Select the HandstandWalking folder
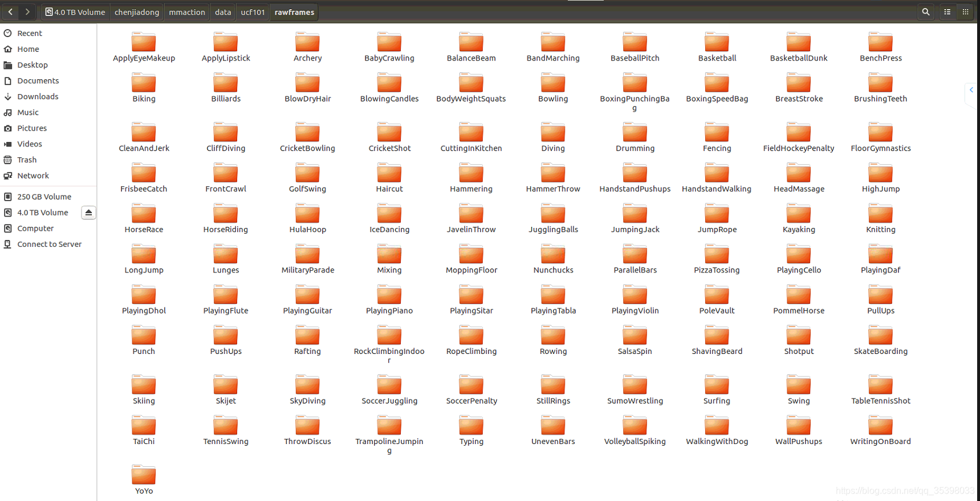 [717, 178]
